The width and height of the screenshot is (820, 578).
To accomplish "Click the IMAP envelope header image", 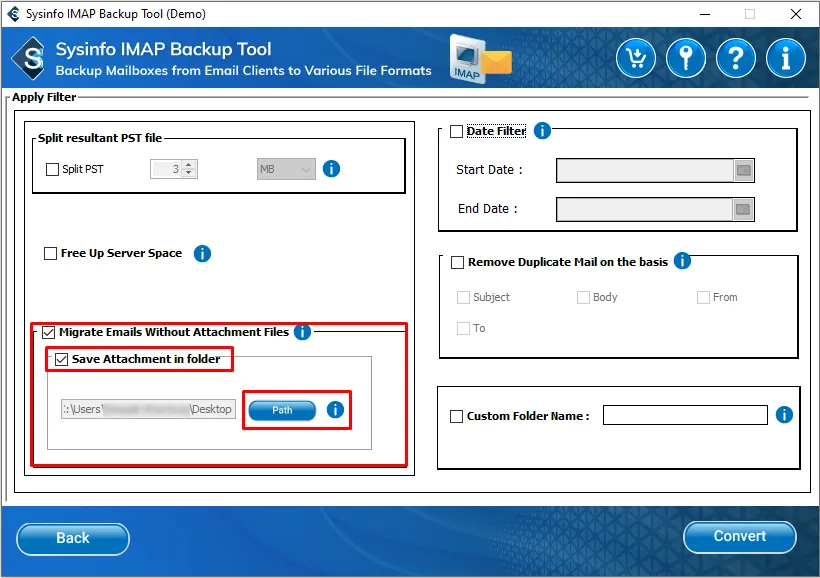I will click(480, 59).
